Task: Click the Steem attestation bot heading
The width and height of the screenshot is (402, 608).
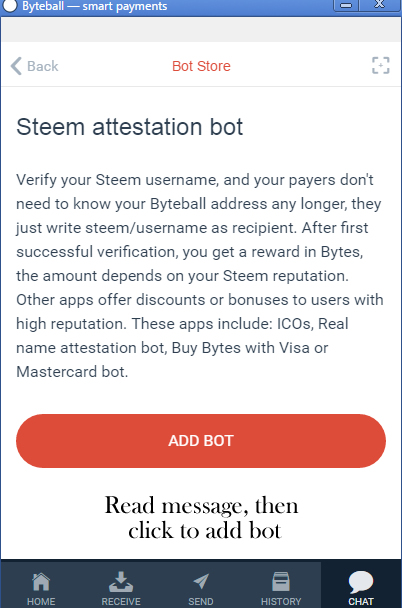Action: point(129,127)
